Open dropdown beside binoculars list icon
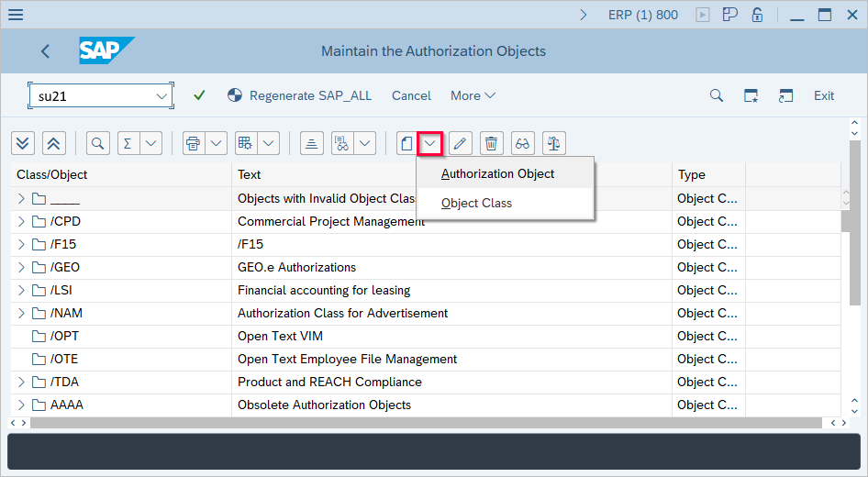This screenshot has width=868, height=477. pos(365,143)
